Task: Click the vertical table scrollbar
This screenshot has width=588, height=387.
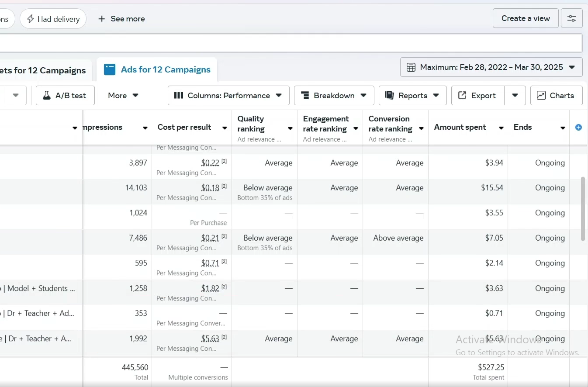Action: click(x=583, y=209)
